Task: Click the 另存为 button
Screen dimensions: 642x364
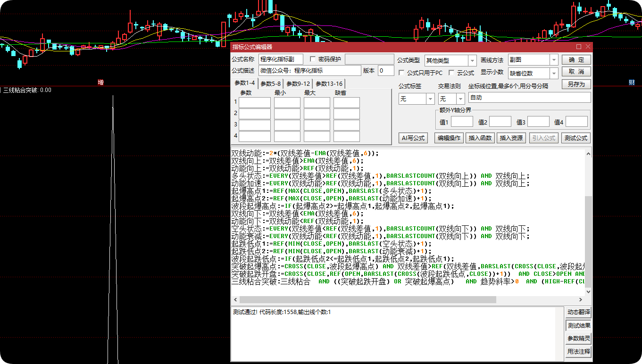Action: click(x=576, y=84)
